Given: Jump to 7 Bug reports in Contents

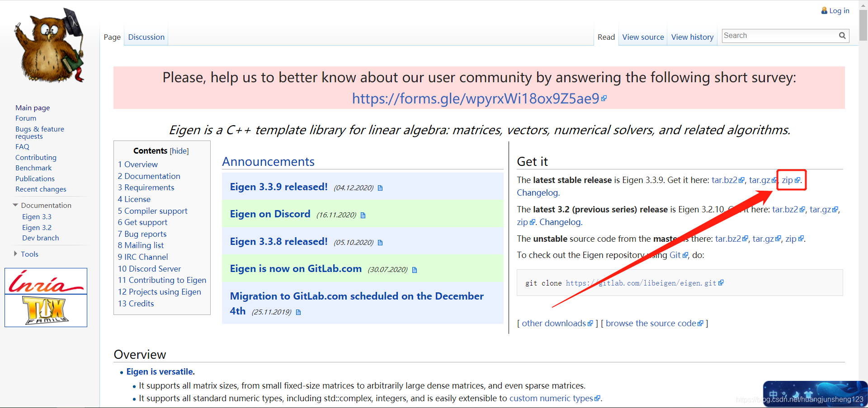Looking at the screenshot, I should coord(142,234).
